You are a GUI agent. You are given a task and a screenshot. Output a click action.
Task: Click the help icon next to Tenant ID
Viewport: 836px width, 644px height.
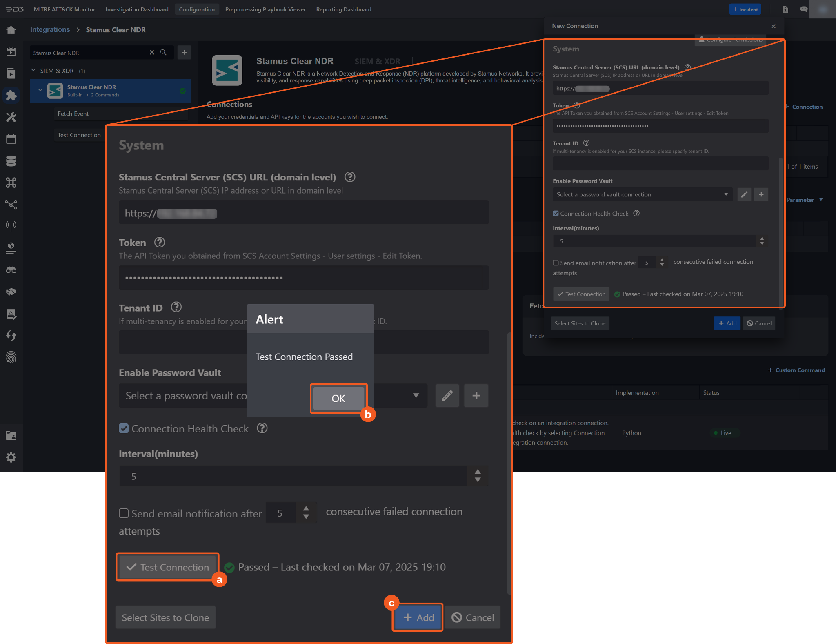pos(176,307)
